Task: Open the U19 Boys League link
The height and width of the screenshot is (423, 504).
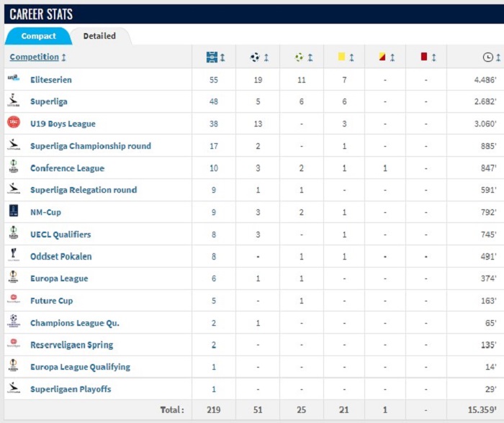Action: coord(63,124)
